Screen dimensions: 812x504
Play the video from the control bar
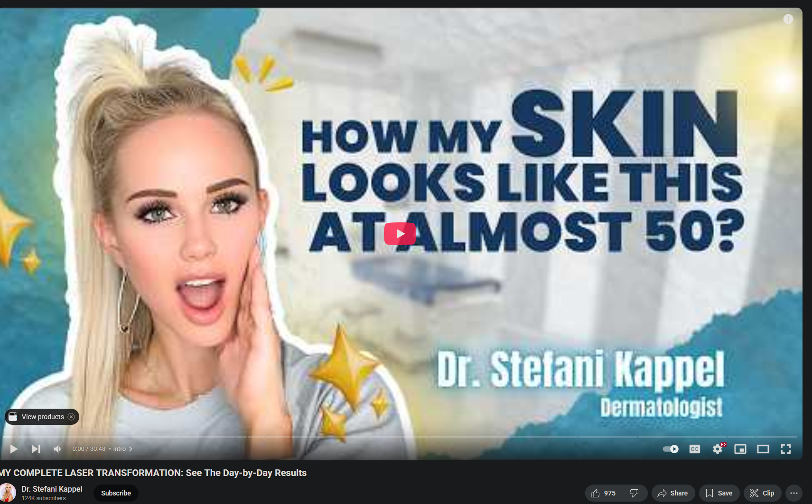(14, 449)
